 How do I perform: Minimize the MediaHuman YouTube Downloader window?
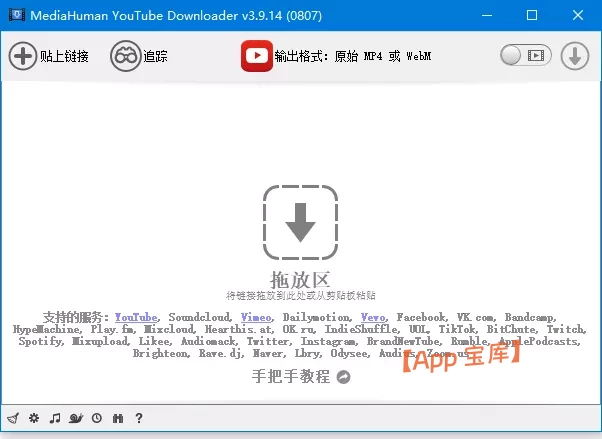point(487,15)
